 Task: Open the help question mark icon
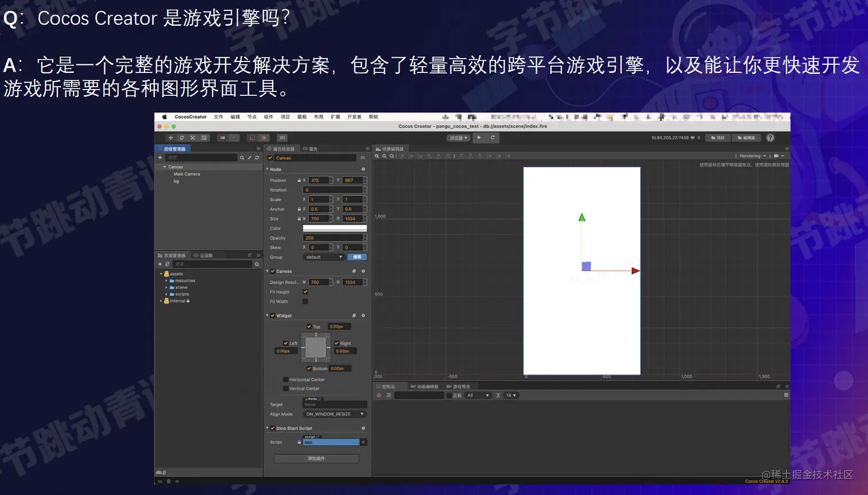coord(770,138)
